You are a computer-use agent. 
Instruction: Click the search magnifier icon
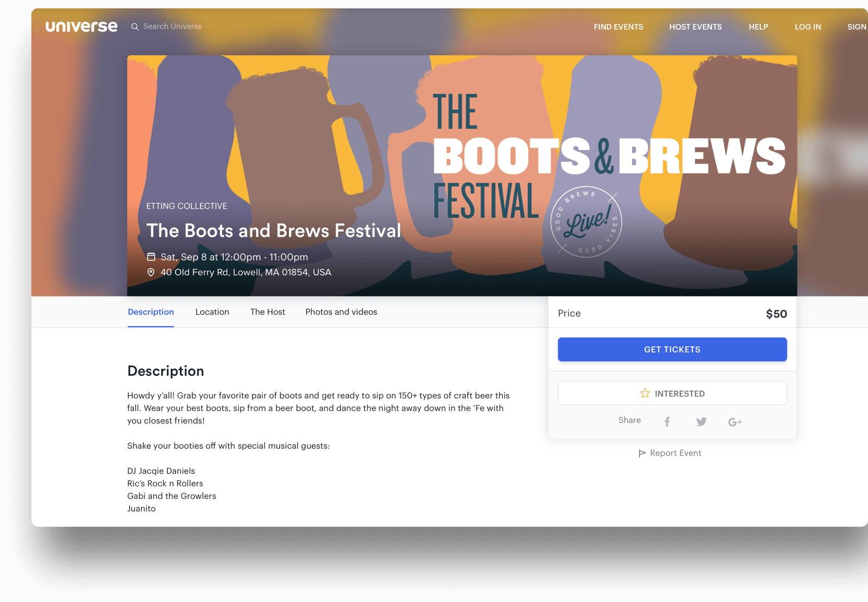click(135, 27)
